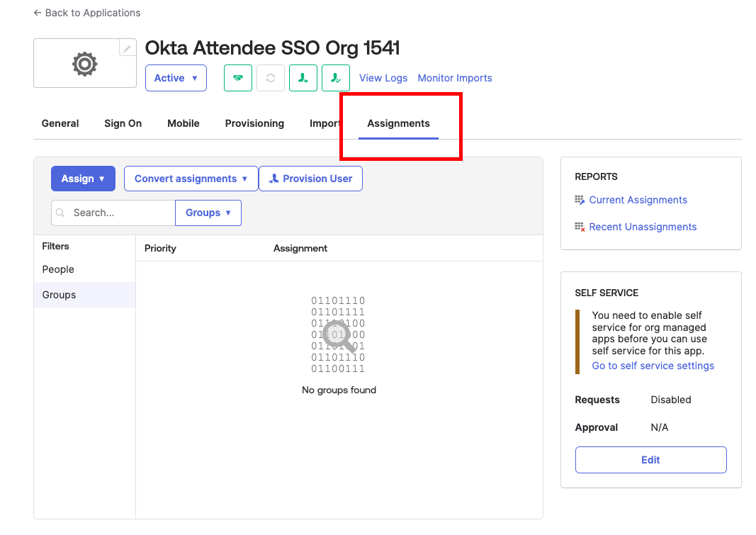Open the Sign On tab
Image resolution: width=756 pixels, height=535 pixels.
(x=123, y=123)
